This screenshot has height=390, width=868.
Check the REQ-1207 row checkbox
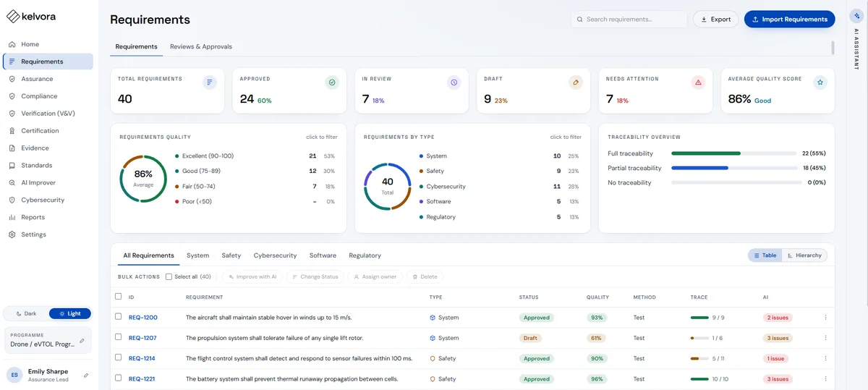[119, 337]
